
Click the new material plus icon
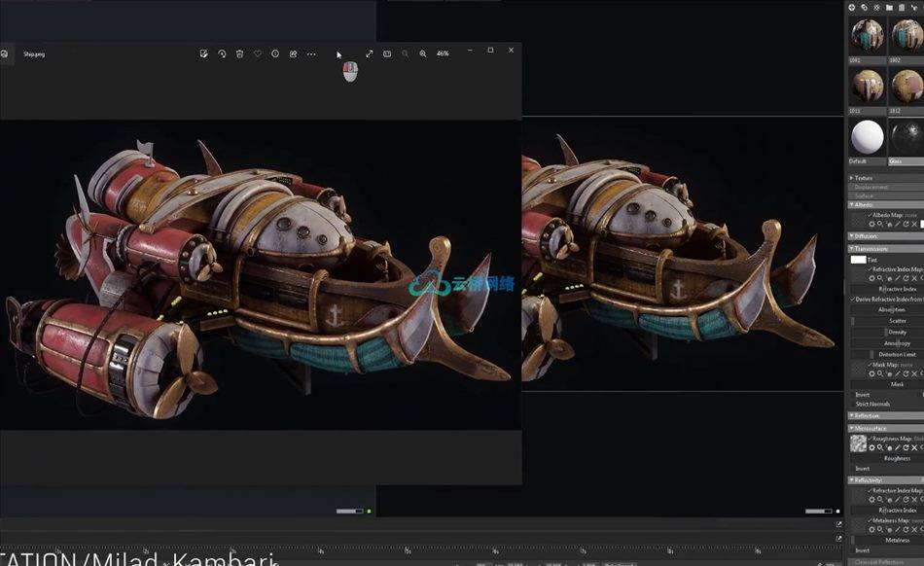[x=851, y=8]
